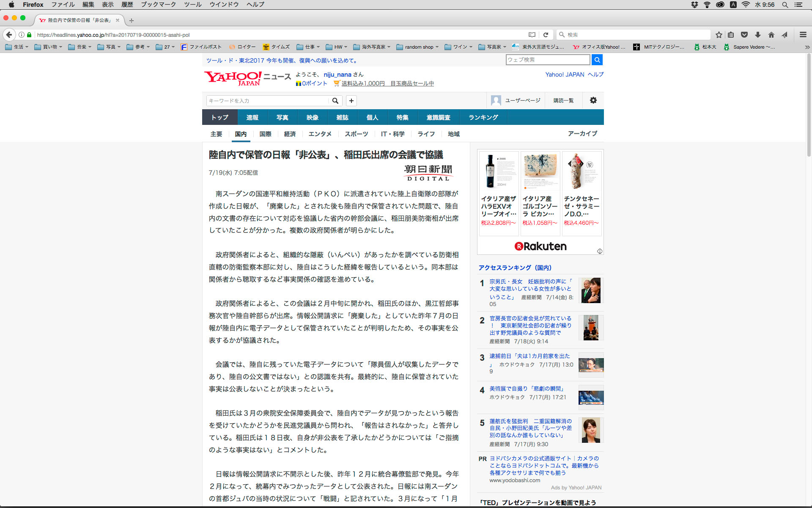Click the blue web search magnifier button

point(597,60)
